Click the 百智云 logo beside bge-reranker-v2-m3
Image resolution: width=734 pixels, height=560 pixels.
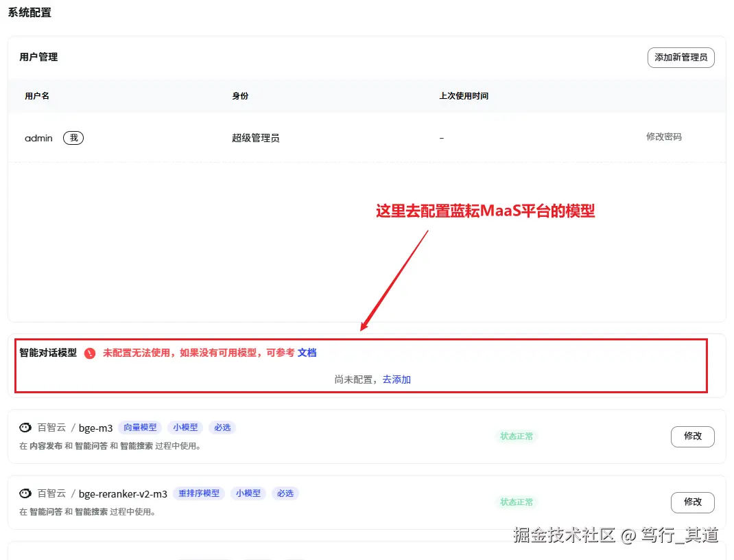25,493
